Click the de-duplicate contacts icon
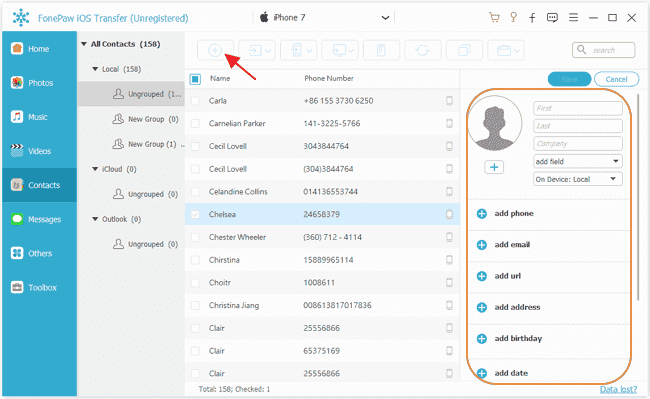 [x=464, y=51]
